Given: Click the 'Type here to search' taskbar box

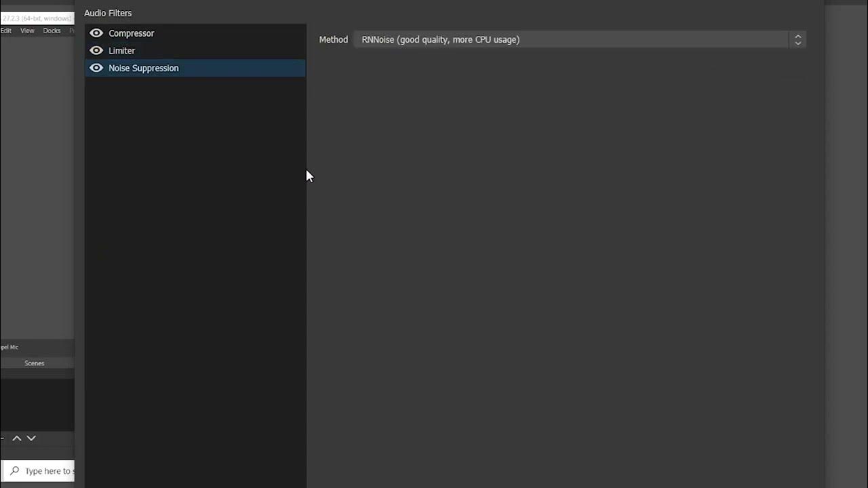Looking at the screenshot, I should click(x=38, y=470).
